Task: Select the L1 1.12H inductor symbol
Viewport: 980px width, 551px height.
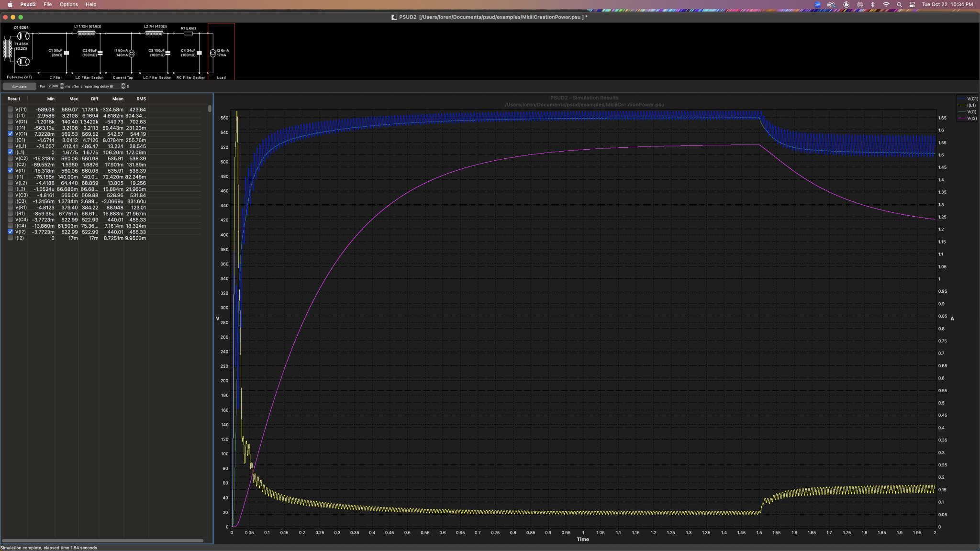Action: click(86, 33)
